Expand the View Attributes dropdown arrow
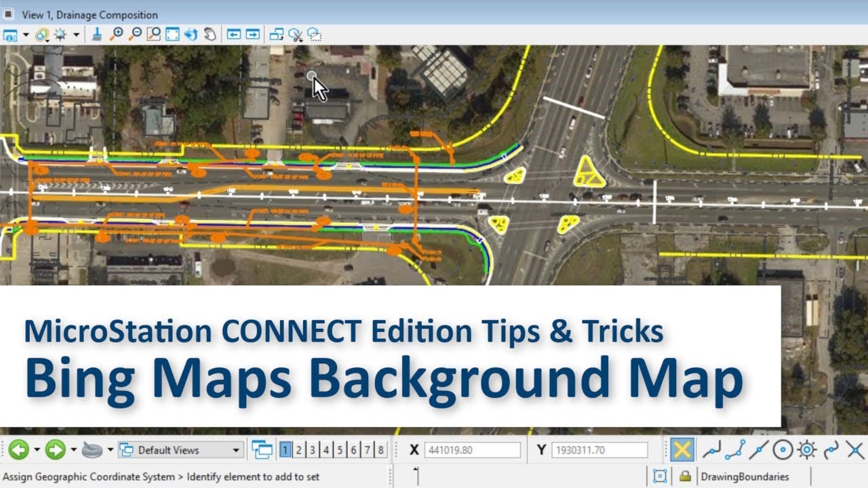The width and height of the screenshot is (868, 488). [x=26, y=35]
